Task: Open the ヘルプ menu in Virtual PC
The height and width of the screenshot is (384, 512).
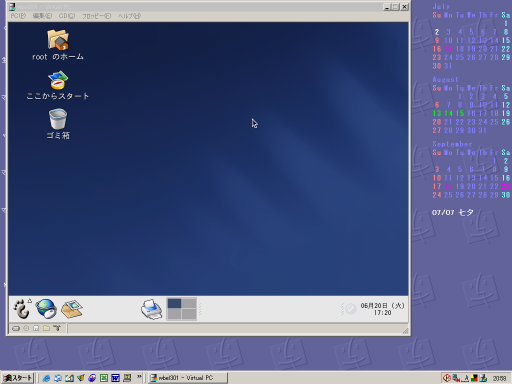Action: click(129, 16)
